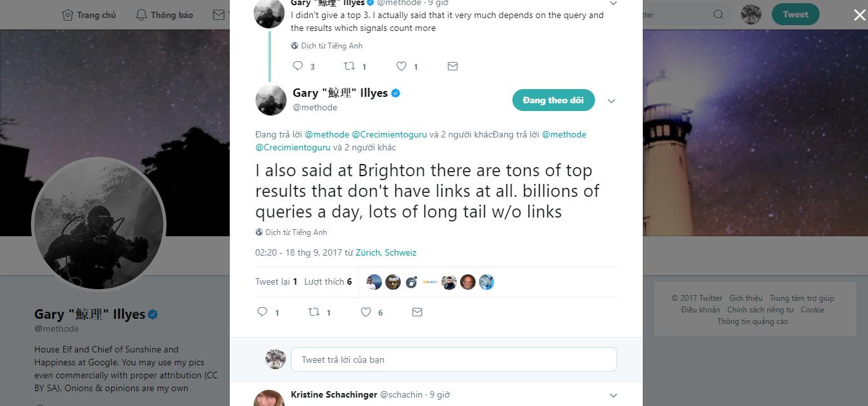The image size is (868, 406).
Task: Open options chevron on Kristine Schachinger's reply
Action: pos(613,395)
